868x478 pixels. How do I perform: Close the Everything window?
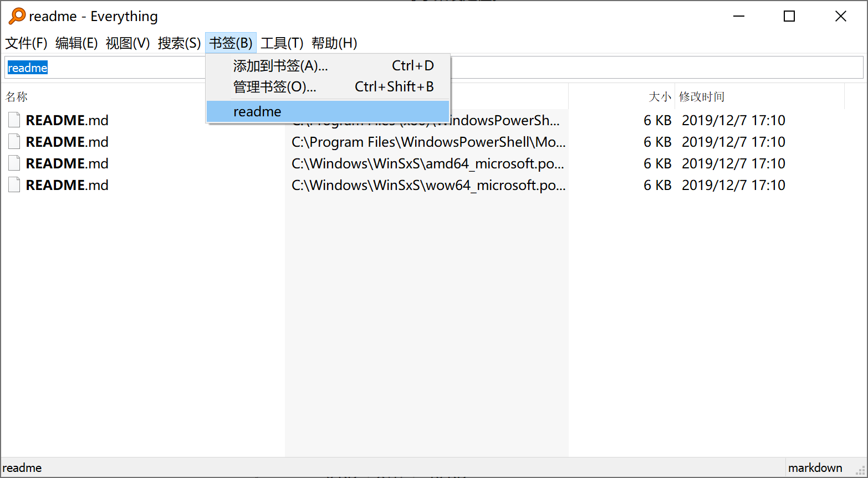(841, 17)
